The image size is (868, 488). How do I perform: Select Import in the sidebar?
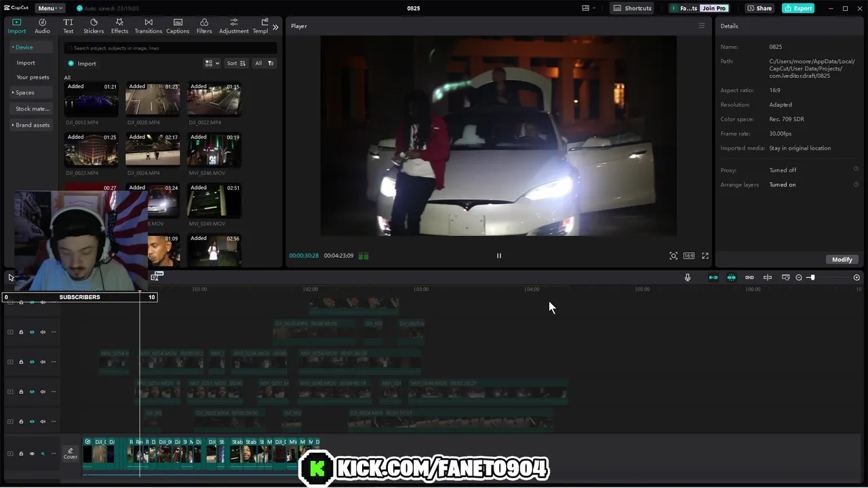tap(26, 62)
